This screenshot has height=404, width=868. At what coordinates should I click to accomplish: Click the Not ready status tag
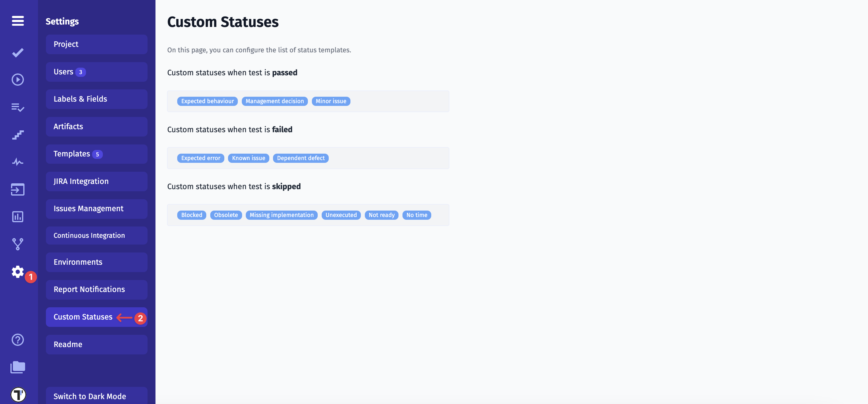(382, 215)
